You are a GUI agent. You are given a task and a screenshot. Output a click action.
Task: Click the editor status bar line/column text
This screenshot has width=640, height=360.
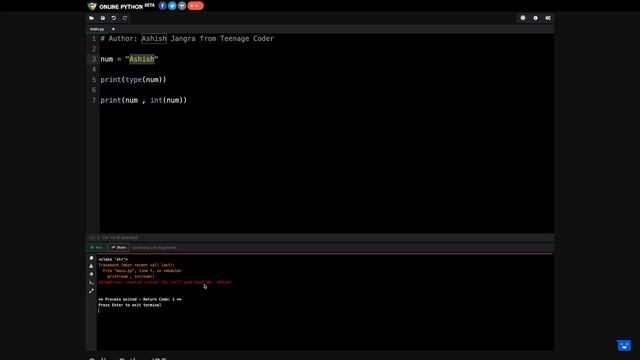point(114,238)
